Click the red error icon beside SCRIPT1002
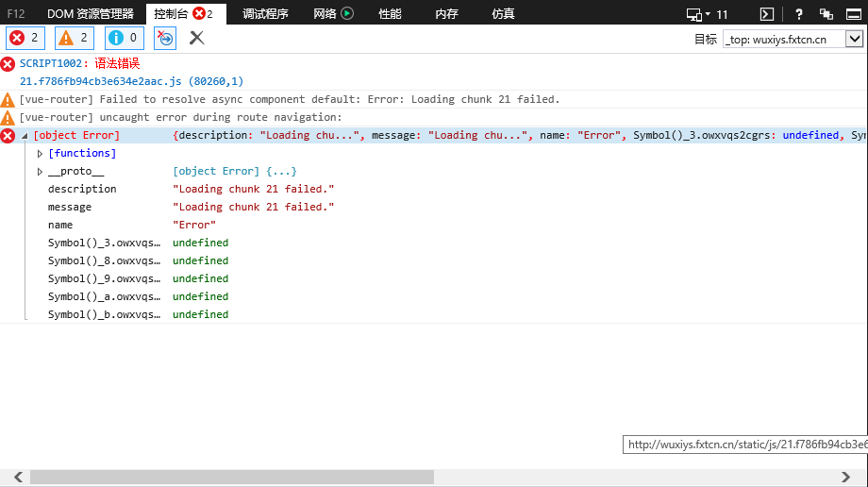 8,64
